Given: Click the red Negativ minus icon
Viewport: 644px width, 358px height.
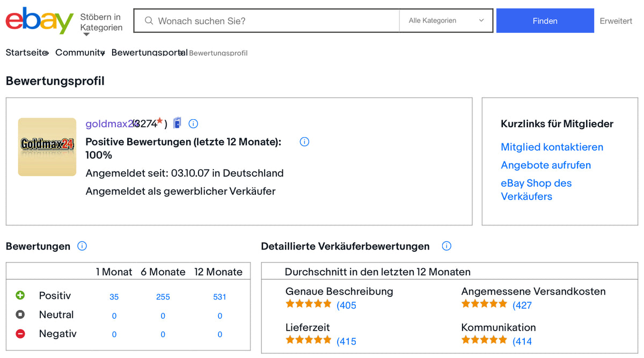Looking at the screenshot, I should (x=20, y=334).
